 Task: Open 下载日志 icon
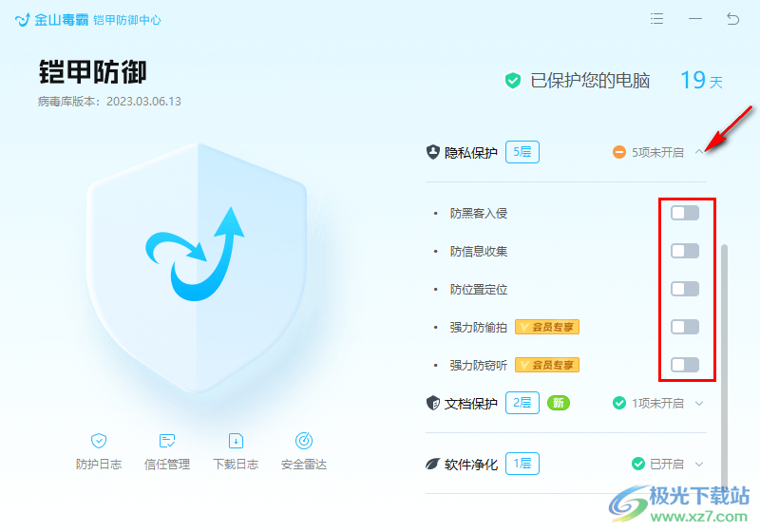click(x=236, y=441)
